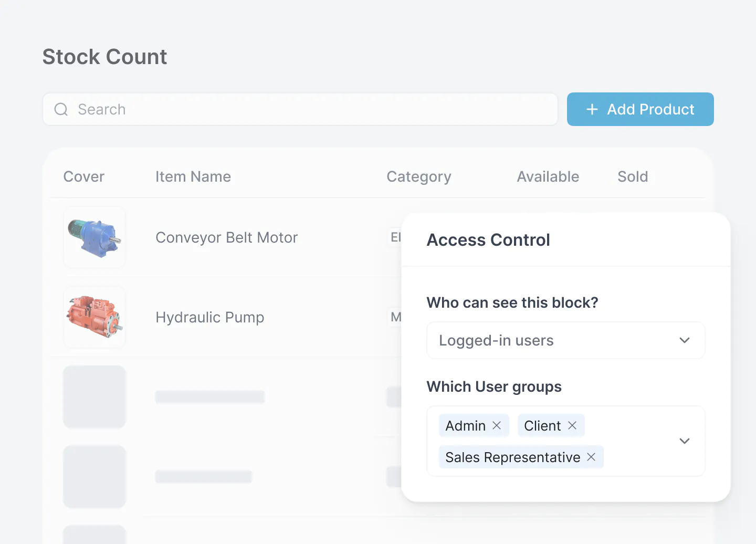Remove the Admin user group tag
Viewport: 756px width, 544px height.
click(x=497, y=425)
